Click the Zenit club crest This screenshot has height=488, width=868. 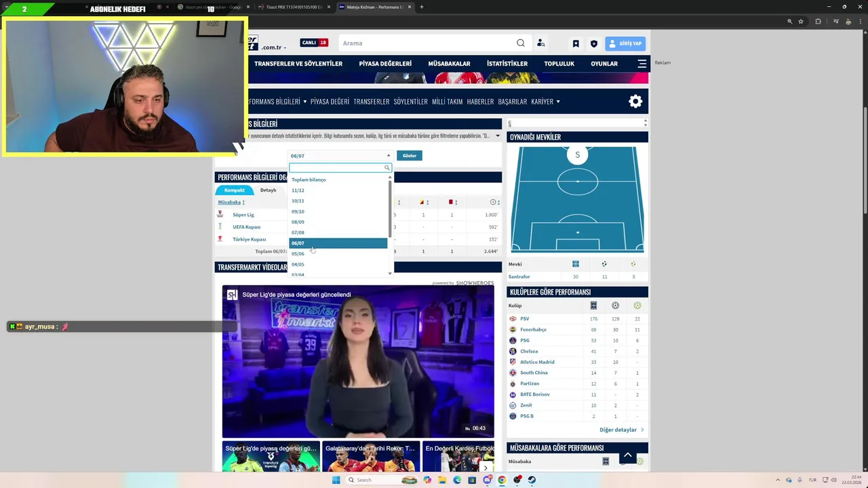pos(513,405)
